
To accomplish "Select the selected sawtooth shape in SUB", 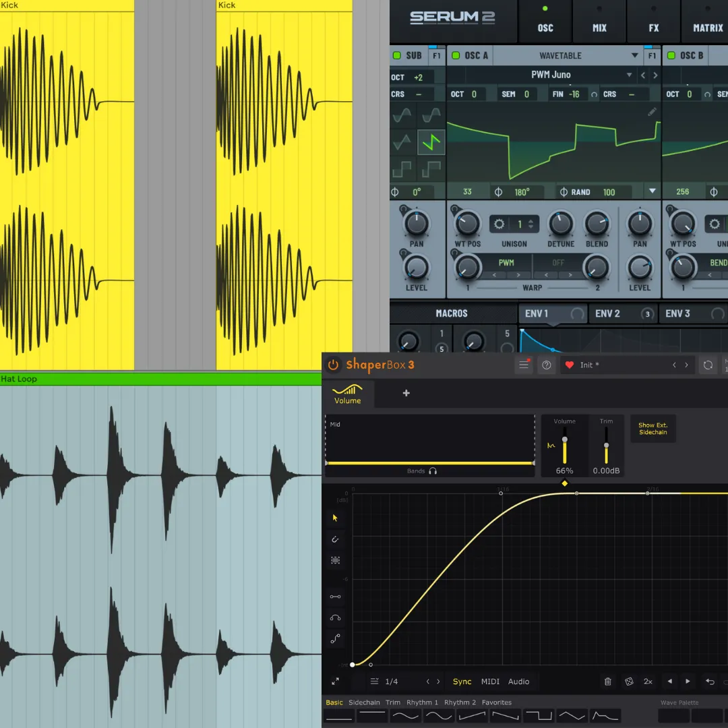I will [x=431, y=142].
